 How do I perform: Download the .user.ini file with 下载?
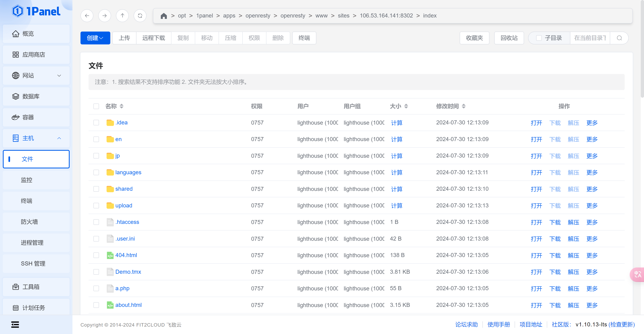coord(555,239)
